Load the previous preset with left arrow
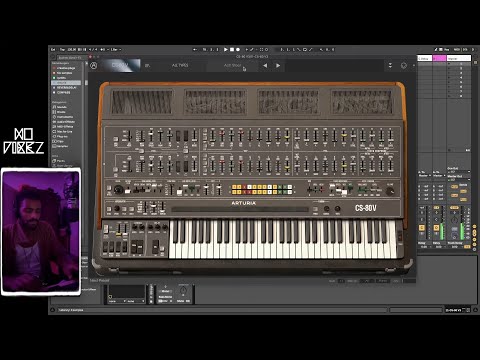Image resolution: width=480 pixels, height=360 pixels. pos(265,66)
